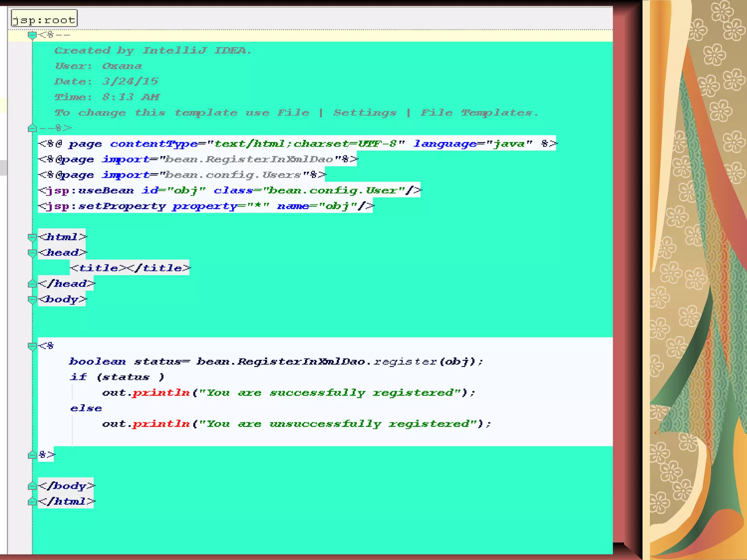Screen dimensions: 747x560
Task: Click the bean.RegisterInXmlDao import string
Action: point(249,159)
